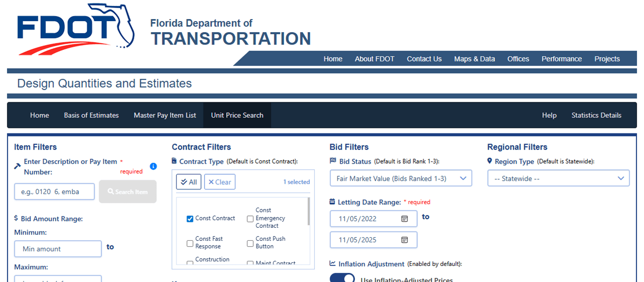Click the calendar icon beside Letting Date Range
The height and width of the screenshot is (282, 644).
(332, 202)
